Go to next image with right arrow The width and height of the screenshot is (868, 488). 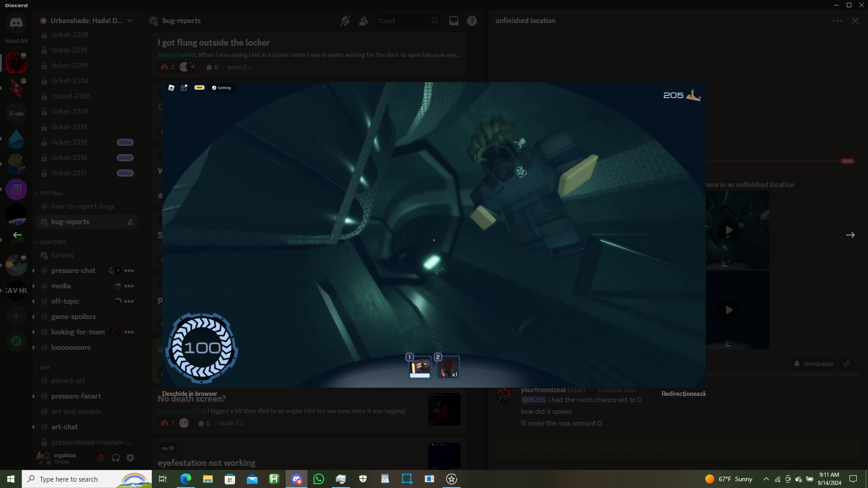pyautogui.click(x=850, y=235)
